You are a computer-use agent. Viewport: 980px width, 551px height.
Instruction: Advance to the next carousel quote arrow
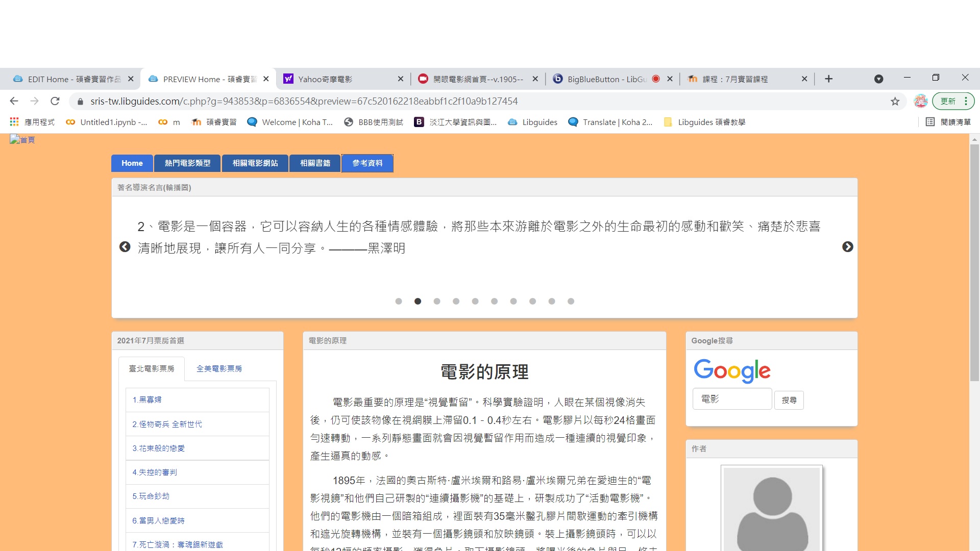[x=847, y=247]
